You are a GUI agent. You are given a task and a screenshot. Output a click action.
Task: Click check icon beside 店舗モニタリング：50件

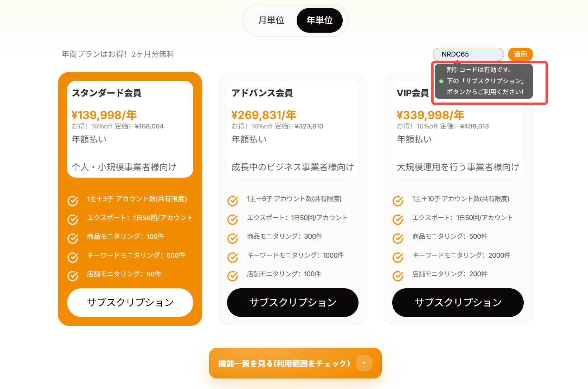pyautogui.click(x=73, y=276)
